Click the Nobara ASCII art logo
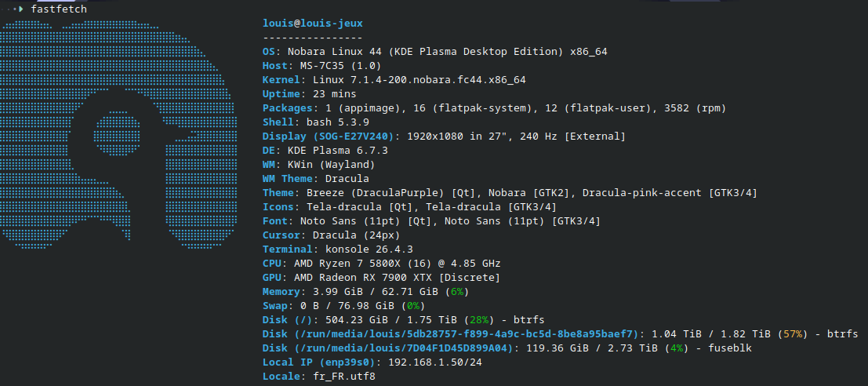This screenshot has width=868, height=386. pos(119,134)
